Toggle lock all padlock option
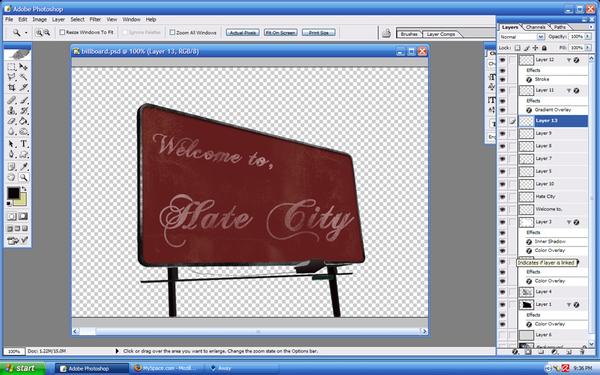This screenshot has width=600, height=375. coord(545,48)
